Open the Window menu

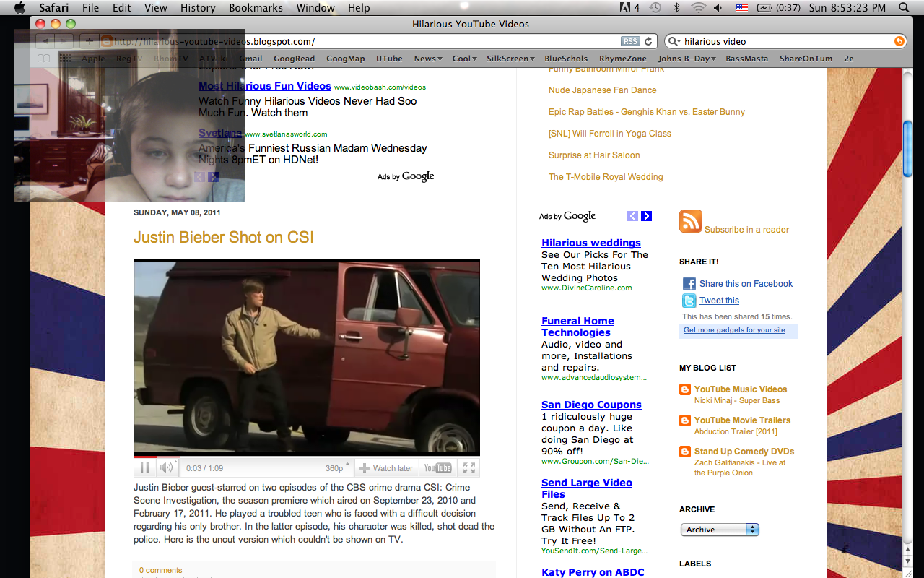pos(315,8)
